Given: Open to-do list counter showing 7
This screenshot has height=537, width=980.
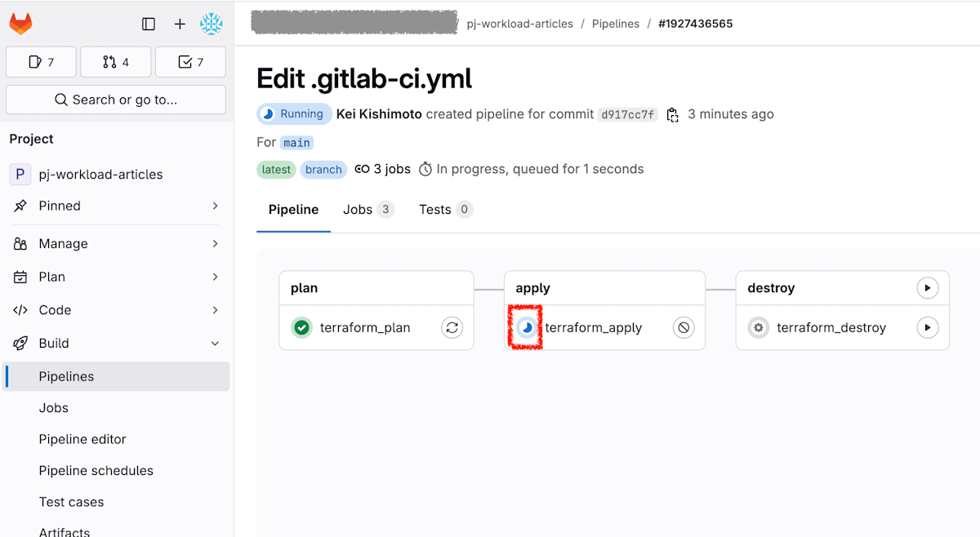Looking at the screenshot, I should point(190,62).
